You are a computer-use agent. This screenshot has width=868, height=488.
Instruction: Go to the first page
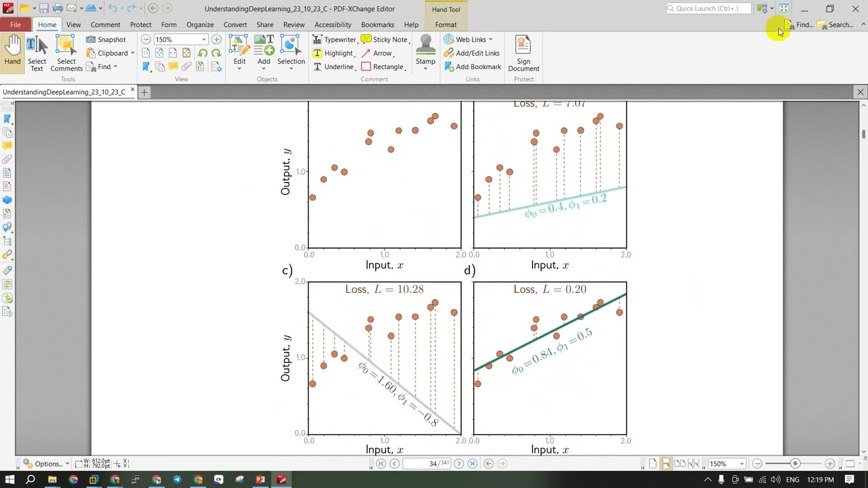coord(381,464)
